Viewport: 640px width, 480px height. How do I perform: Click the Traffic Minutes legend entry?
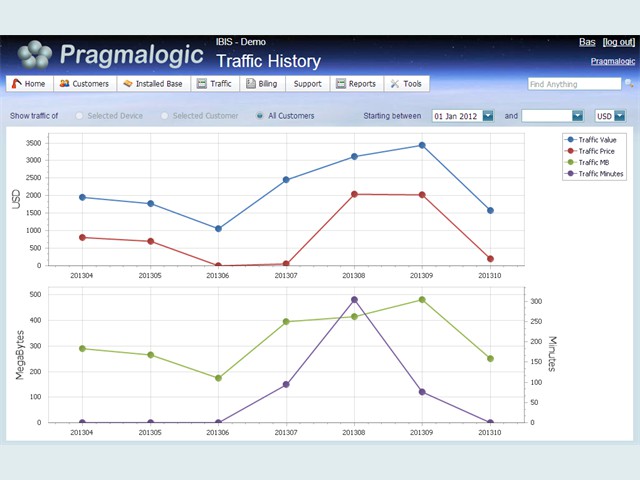(x=594, y=173)
